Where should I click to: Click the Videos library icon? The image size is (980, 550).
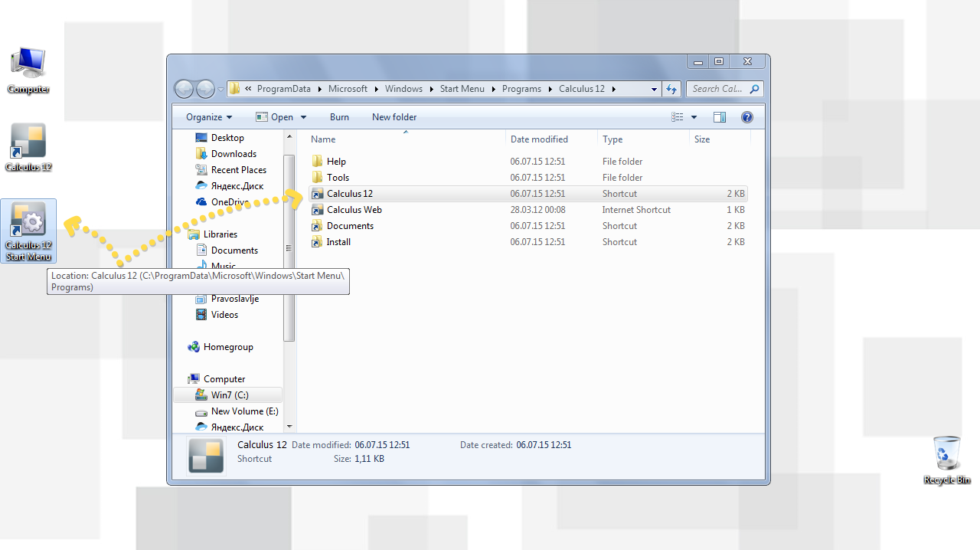(x=201, y=315)
